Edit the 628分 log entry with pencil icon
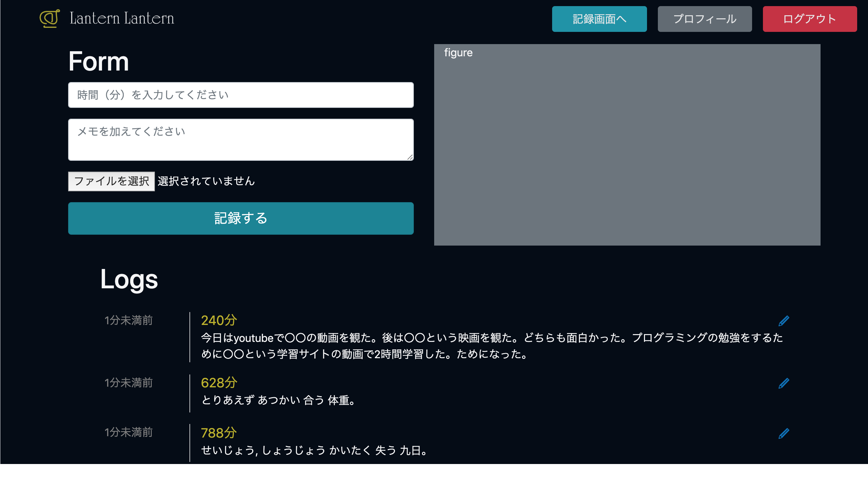The width and height of the screenshot is (868, 483). coord(784,383)
